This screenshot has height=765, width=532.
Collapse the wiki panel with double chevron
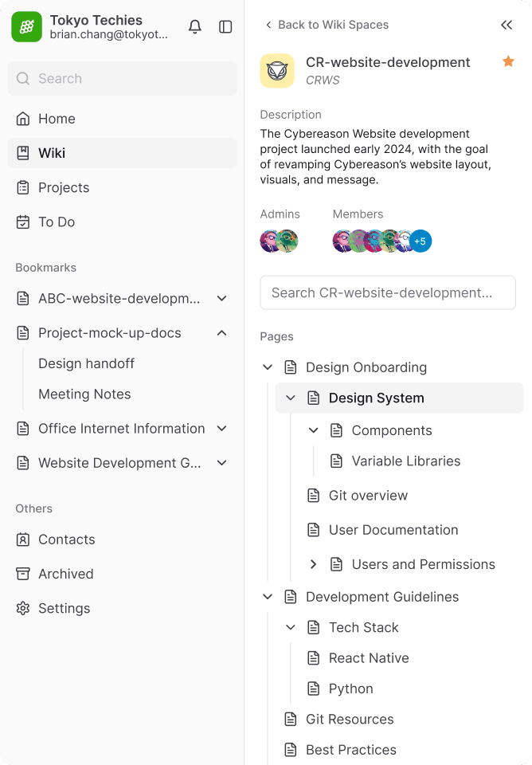click(x=507, y=25)
